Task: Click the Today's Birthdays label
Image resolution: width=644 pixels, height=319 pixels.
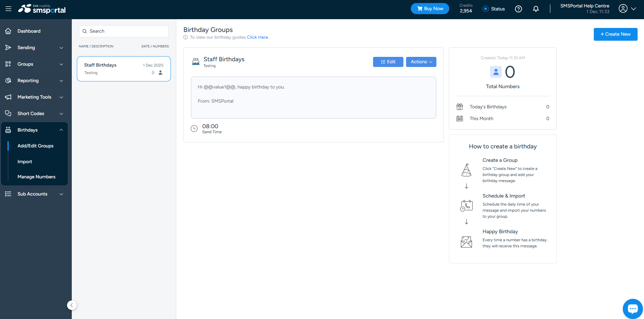Action: 488,107
